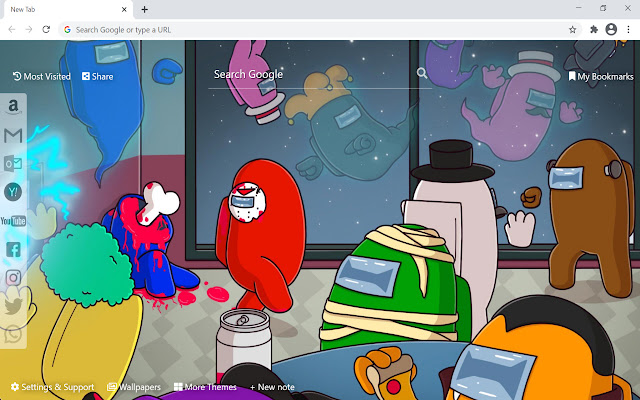This screenshot has height=400, width=640.
Task: Open Chrome three-dot menu
Action: (629, 29)
